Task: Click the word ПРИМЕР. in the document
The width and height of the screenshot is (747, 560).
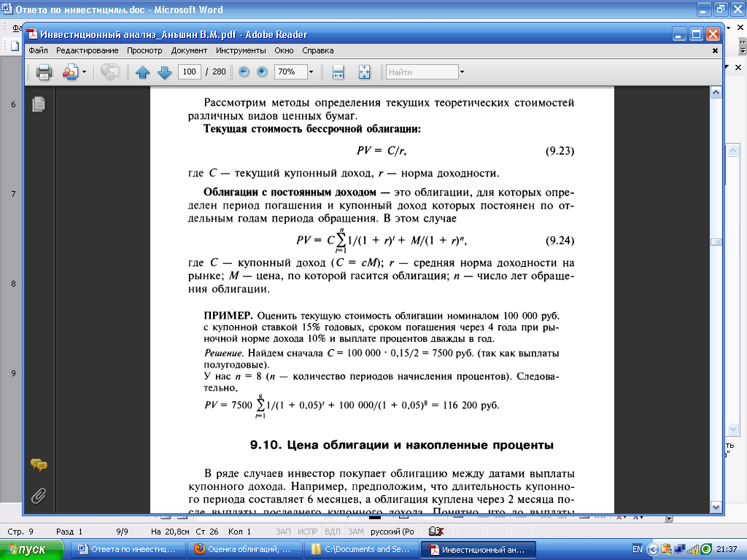Action: [x=228, y=316]
